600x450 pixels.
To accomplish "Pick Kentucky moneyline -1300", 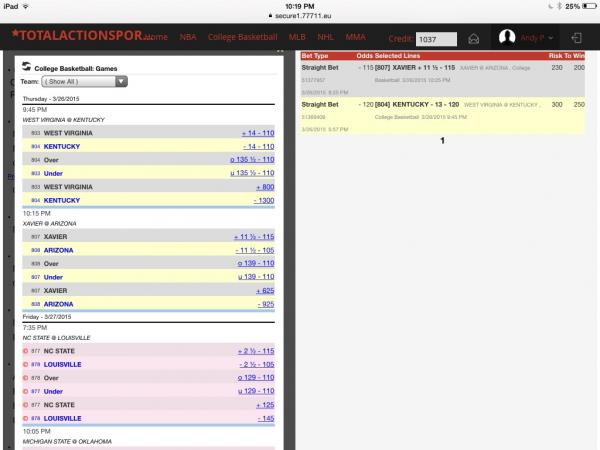I will coord(263,200).
